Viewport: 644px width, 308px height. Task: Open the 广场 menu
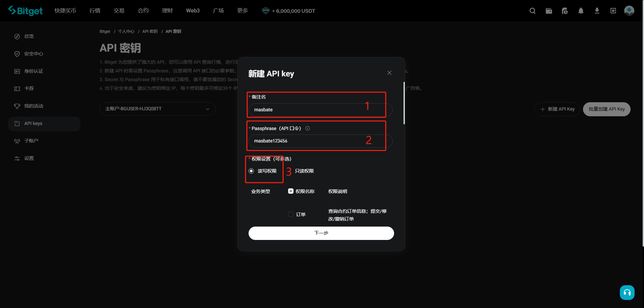pos(218,11)
